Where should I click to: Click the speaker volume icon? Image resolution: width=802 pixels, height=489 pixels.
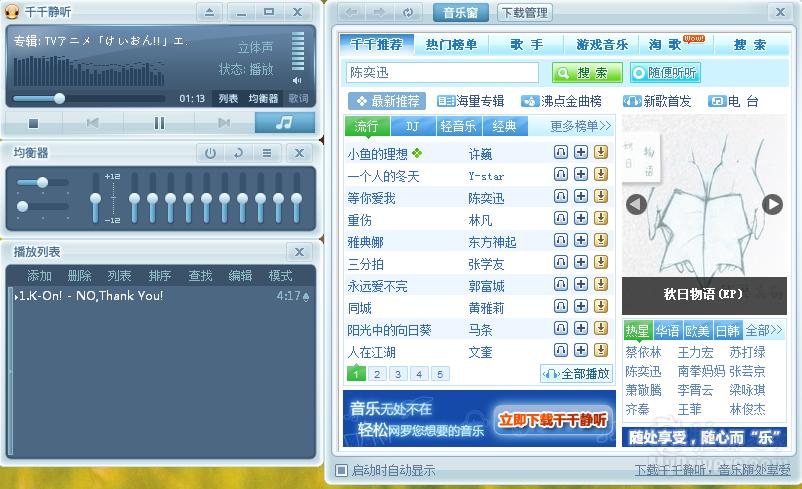pos(297,80)
